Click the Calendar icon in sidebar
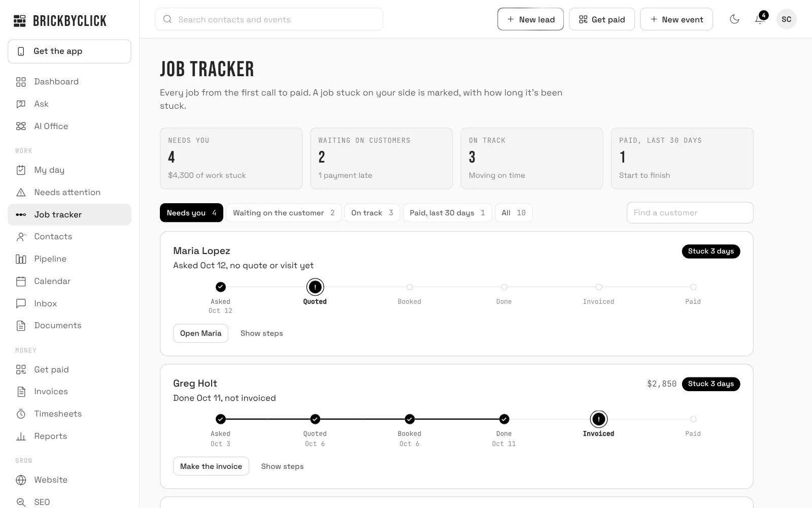The height and width of the screenshot is (508, 812). 21,281
